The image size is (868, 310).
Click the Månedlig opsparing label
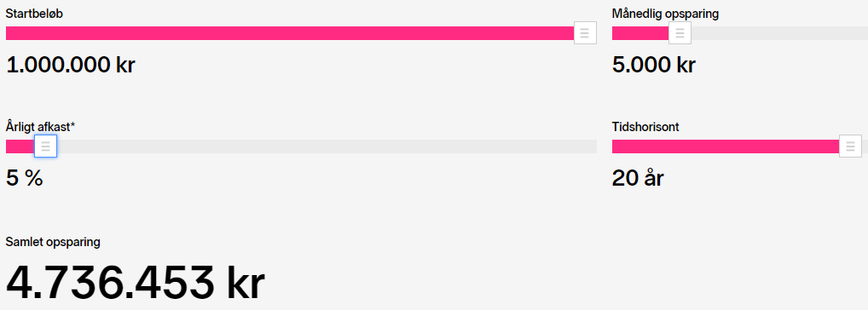[665, 14]
